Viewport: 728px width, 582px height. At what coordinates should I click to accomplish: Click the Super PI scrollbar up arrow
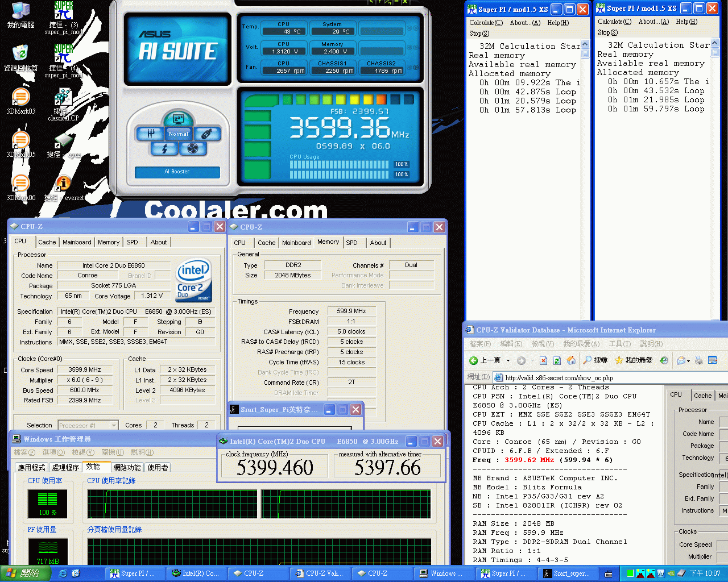[x=585, y=43]
